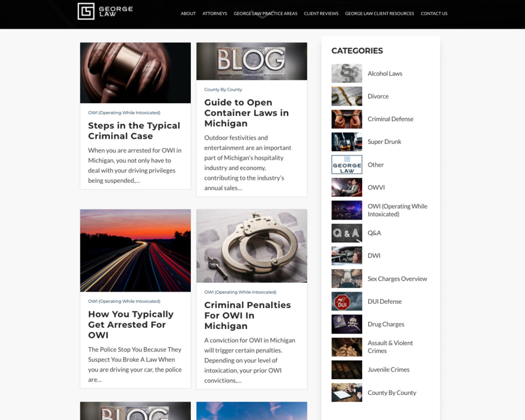The image size is (525, 420).
Task: Go to the Client Reviews page
Action: (x=321, y=14)
